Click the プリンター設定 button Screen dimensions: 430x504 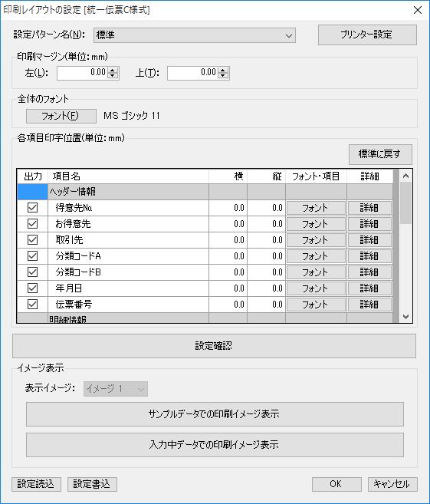pyautogui.click(x=367, y=35)
